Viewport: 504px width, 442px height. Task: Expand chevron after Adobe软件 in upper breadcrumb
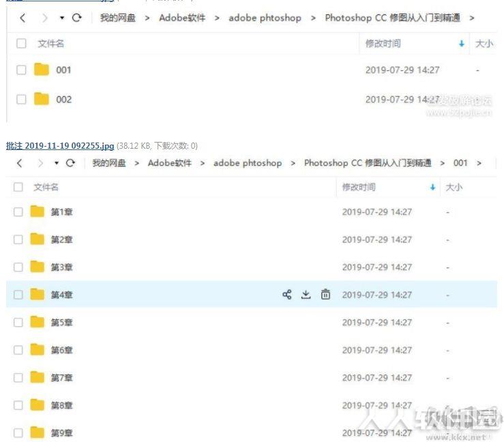[x=218, y=18]
